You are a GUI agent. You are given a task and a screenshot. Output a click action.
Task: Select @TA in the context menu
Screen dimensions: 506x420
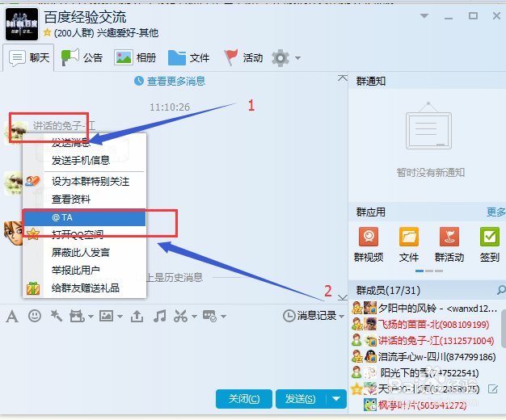(x=85, y=217)
